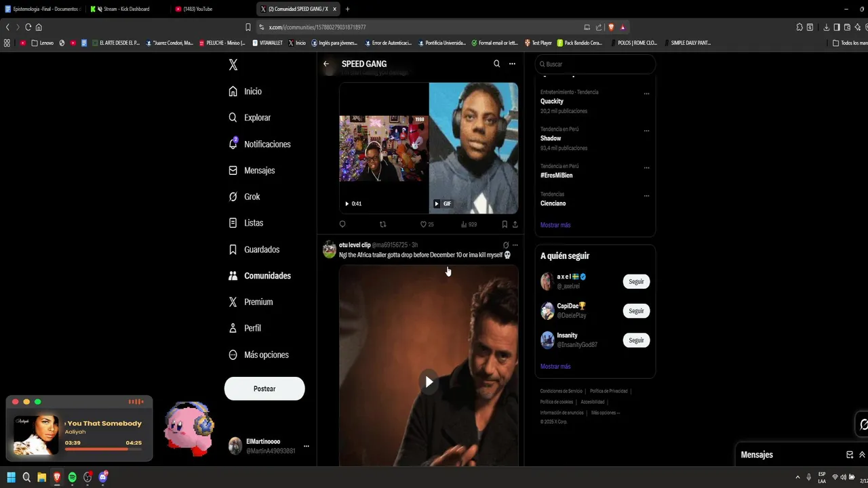Click the browser address bar URL

[x=317, y=27]
